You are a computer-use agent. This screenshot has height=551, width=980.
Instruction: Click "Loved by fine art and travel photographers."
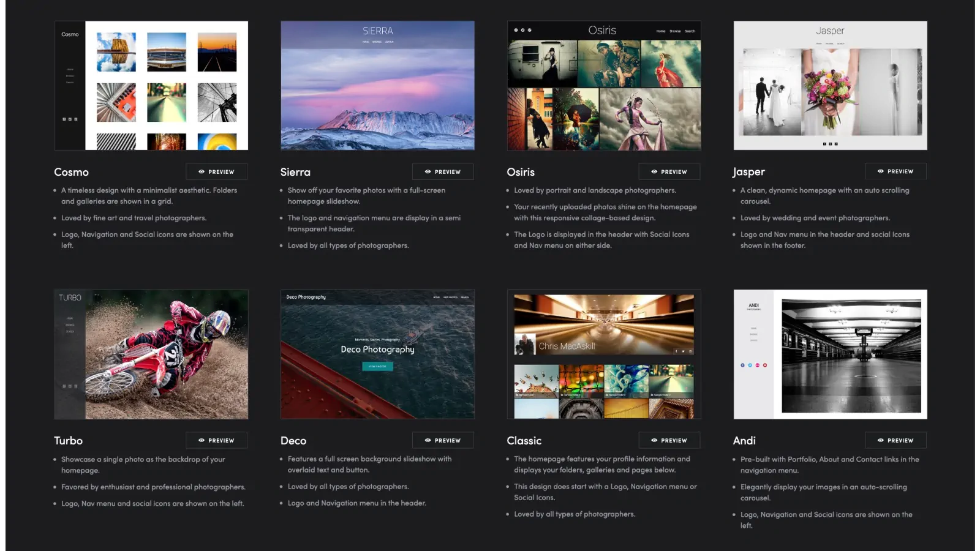click(134, 218)
